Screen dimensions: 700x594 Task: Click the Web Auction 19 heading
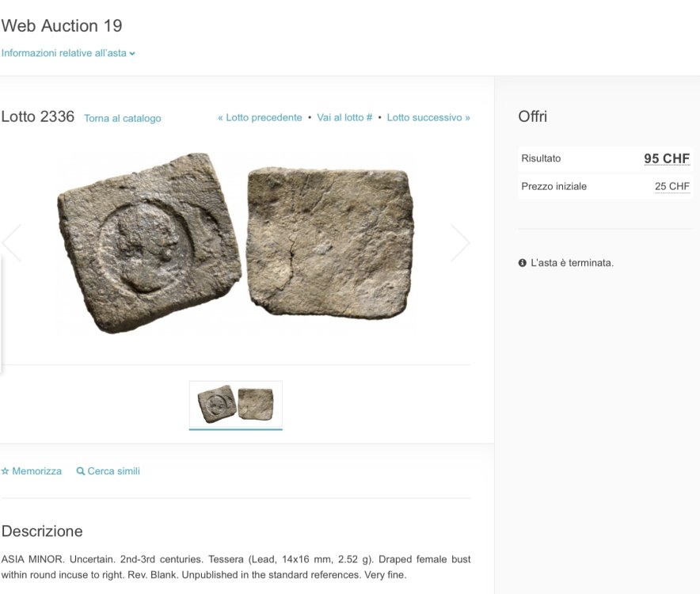click(62, 25)
